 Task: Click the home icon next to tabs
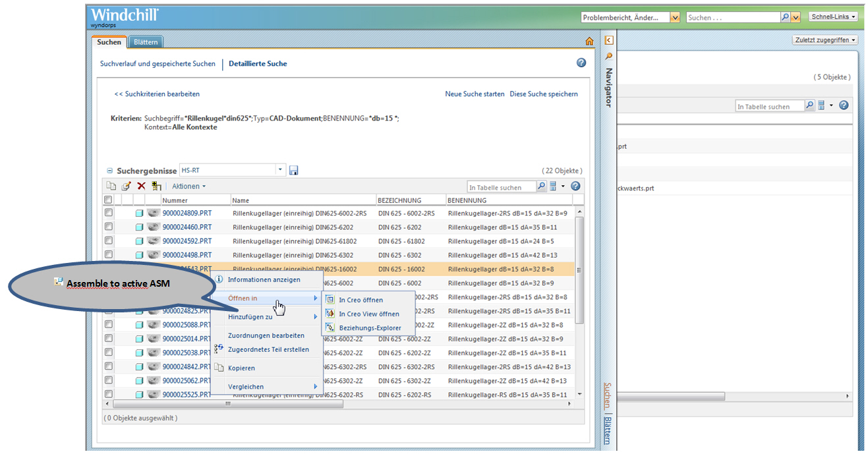(589, 42)
